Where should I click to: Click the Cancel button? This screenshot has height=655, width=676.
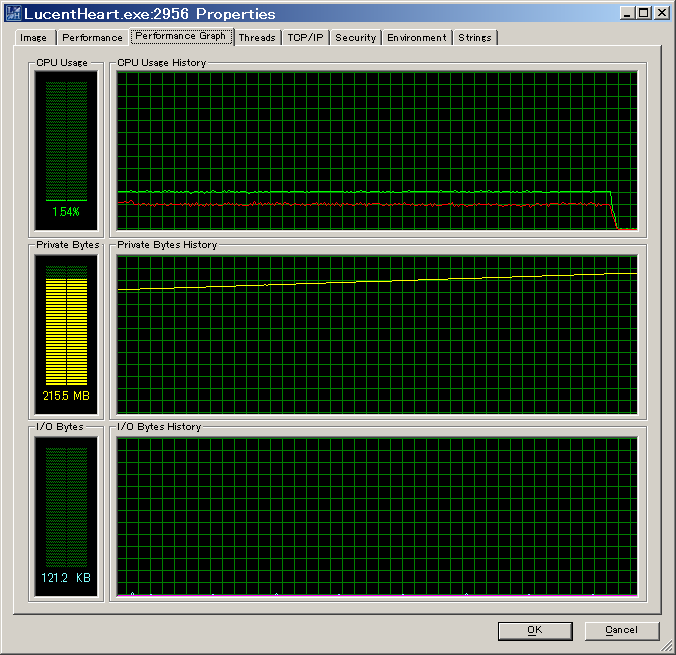pyautogui.click(x=621, y=630)
